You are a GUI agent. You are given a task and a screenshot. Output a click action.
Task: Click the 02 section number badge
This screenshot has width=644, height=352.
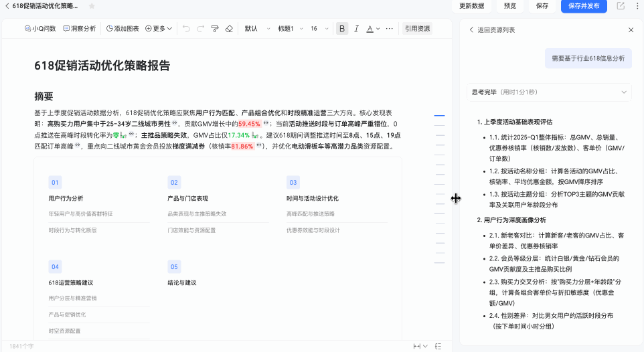pos(174,183)
